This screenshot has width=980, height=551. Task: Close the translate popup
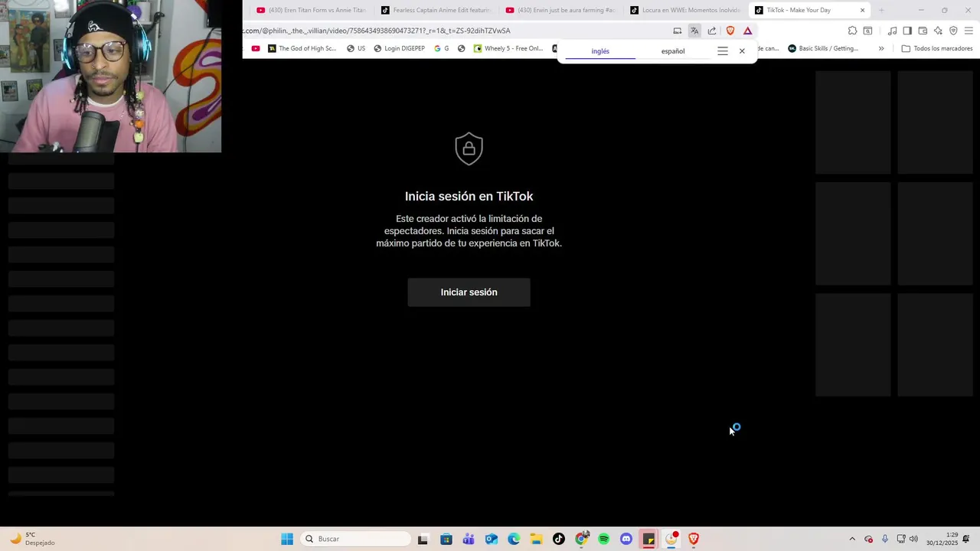click(x=742, y=51)
